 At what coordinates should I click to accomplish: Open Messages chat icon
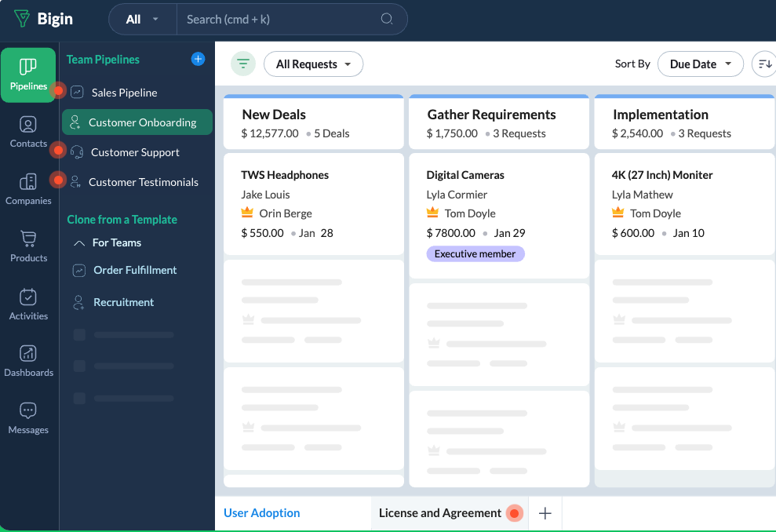[28, 418]
